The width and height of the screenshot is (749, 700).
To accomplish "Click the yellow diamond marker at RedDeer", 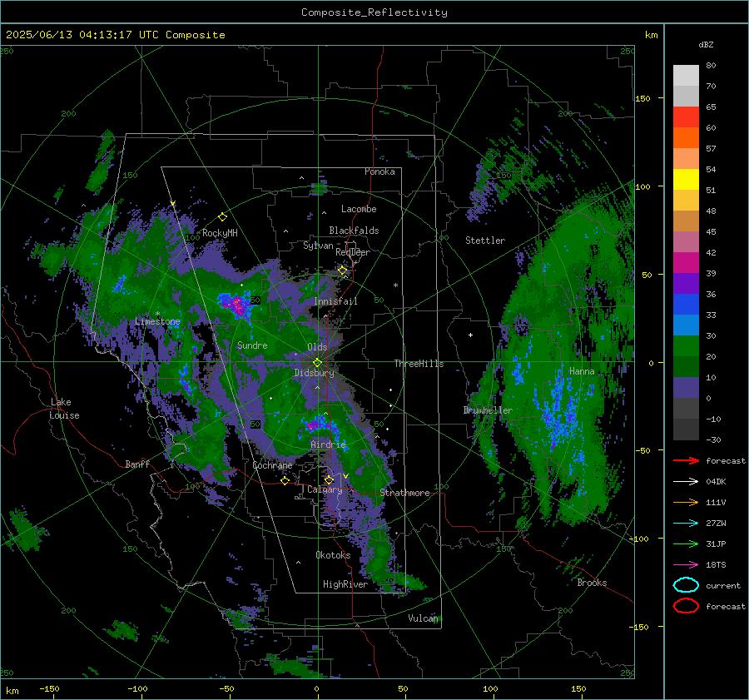I will 343,271.
